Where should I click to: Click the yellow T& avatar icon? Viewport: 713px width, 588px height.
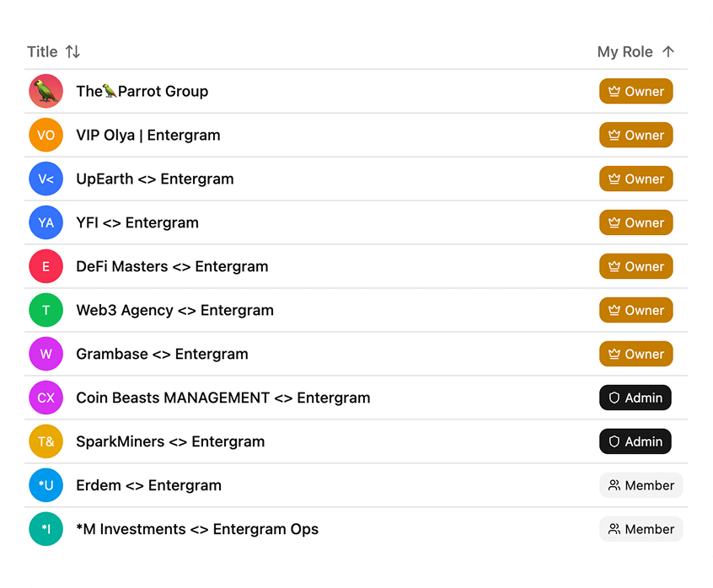tap(46, 441)
